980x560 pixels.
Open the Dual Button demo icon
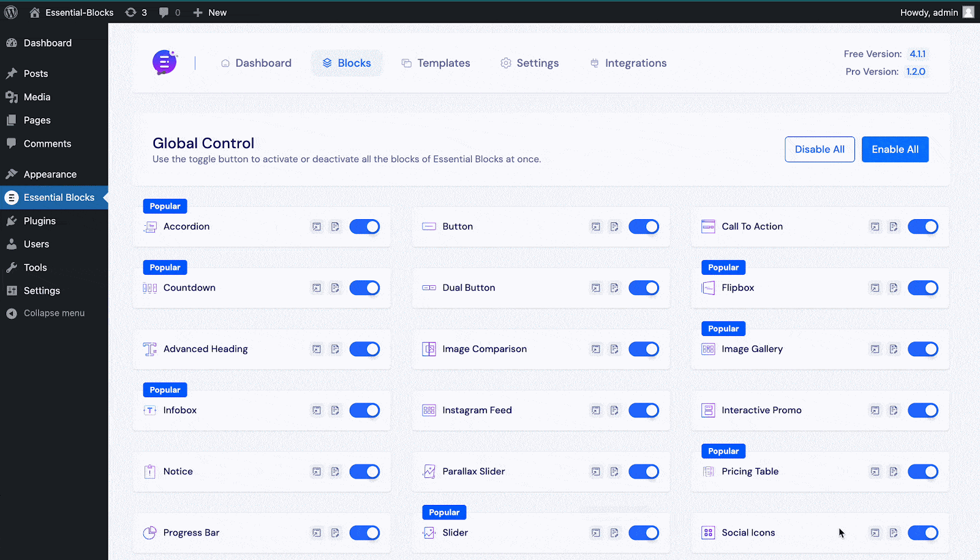point(596,288)
